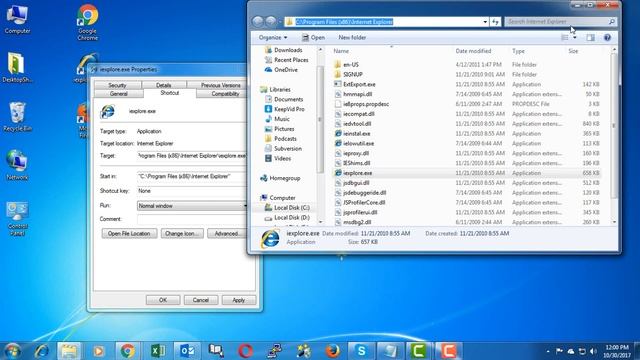This screenshot has height=360, width=640.
Task: Click the Change Icon button
Action: click(x=182, y=233)
